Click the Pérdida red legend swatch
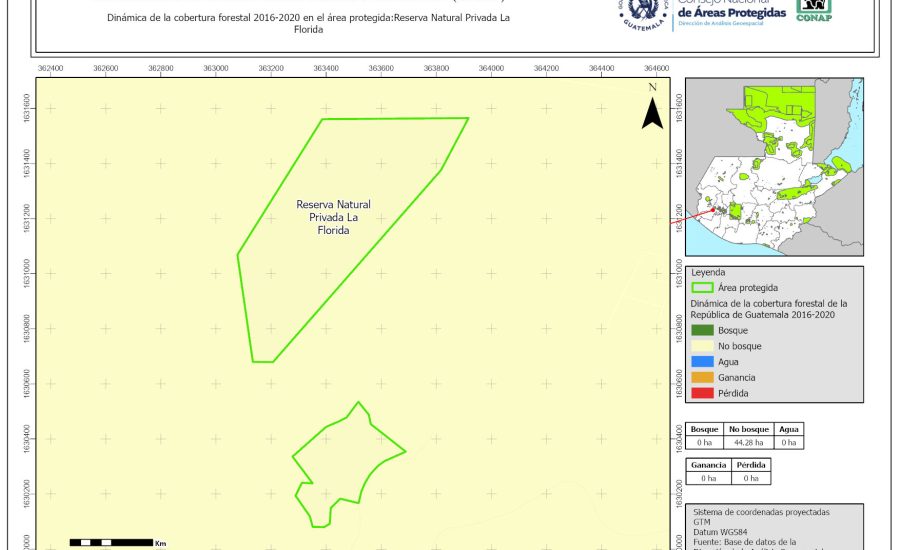This screenshot has height=550, width=900. 703,393
